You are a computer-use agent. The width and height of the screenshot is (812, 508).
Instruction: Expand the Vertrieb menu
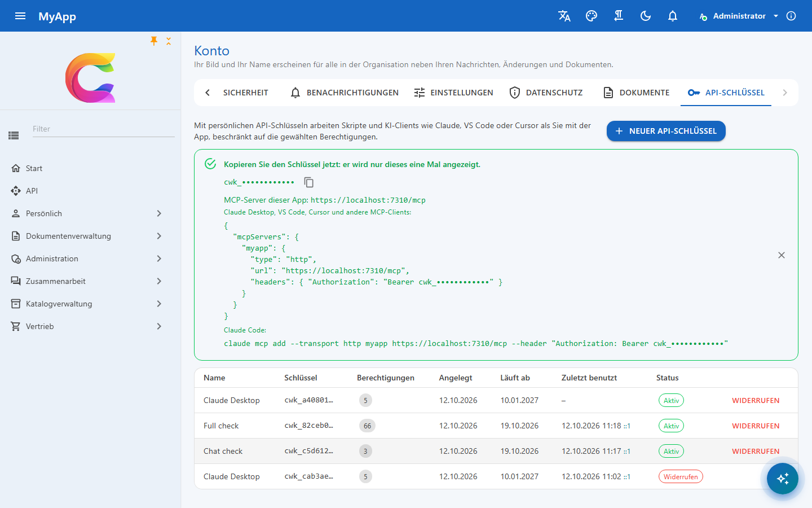[x=90, y=326]
